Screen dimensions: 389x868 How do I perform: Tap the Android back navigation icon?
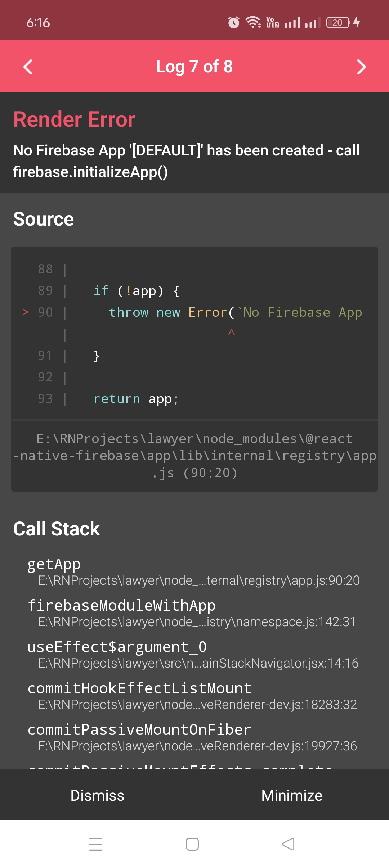point(288,844)
